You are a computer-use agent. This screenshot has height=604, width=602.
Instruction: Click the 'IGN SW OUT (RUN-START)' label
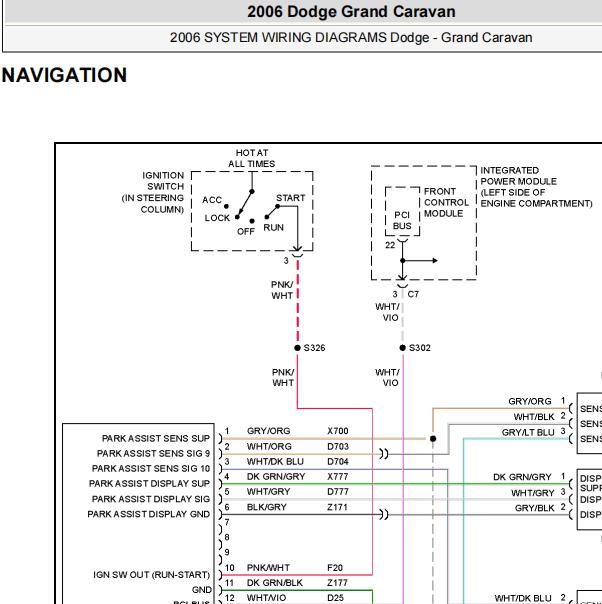tap(151, 575)
